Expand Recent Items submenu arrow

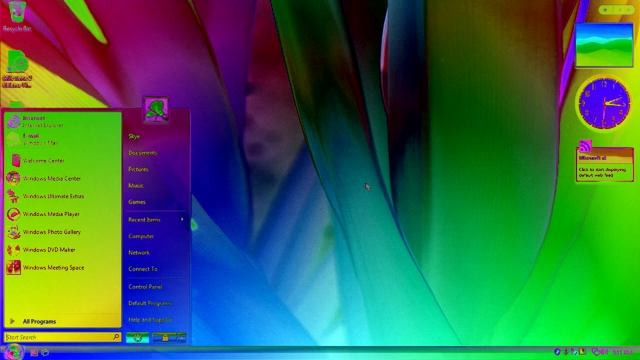point(182,220)
